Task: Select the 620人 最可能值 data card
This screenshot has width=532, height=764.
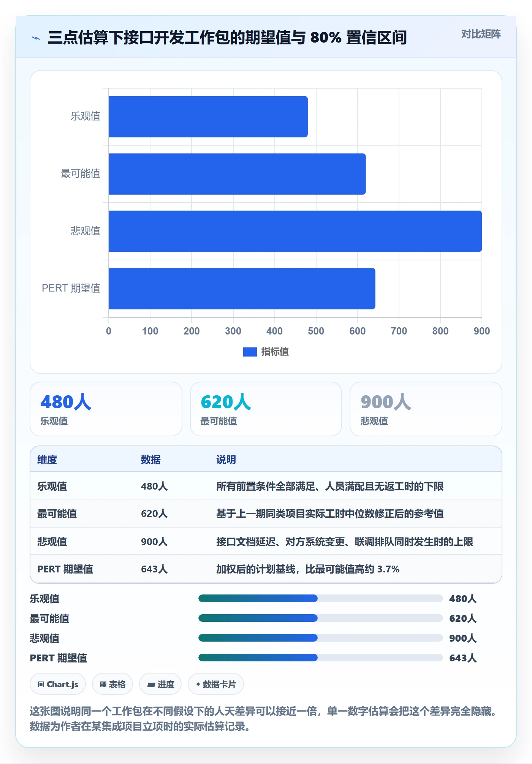Action: click(266, 409)
